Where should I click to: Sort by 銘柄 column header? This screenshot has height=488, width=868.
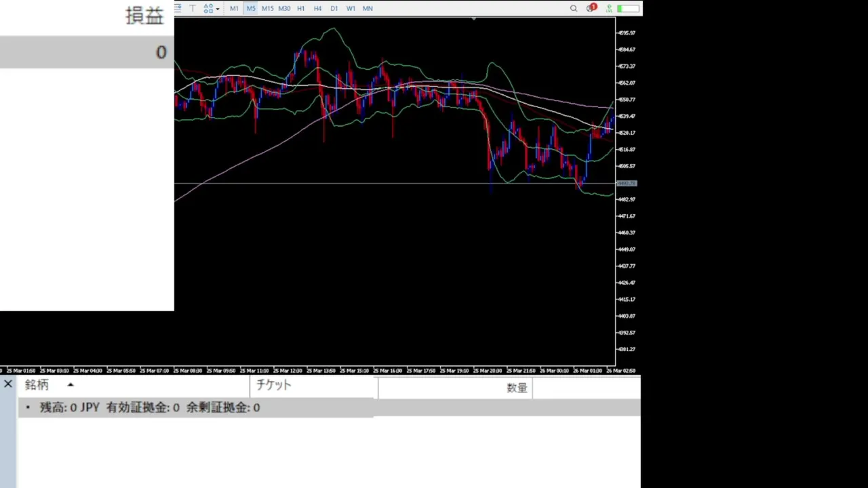[x=37, y=385]
